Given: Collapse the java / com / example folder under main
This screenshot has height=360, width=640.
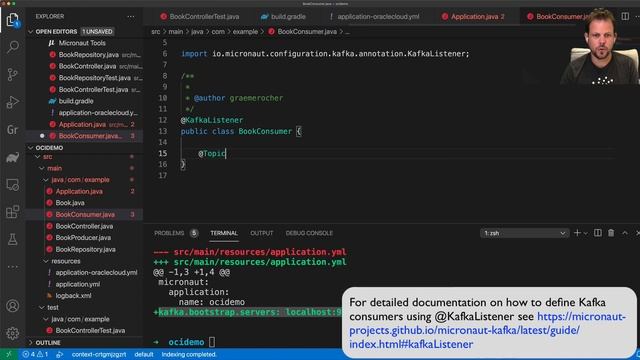Looking at the screenshot, I should click(x=46, y=180).
